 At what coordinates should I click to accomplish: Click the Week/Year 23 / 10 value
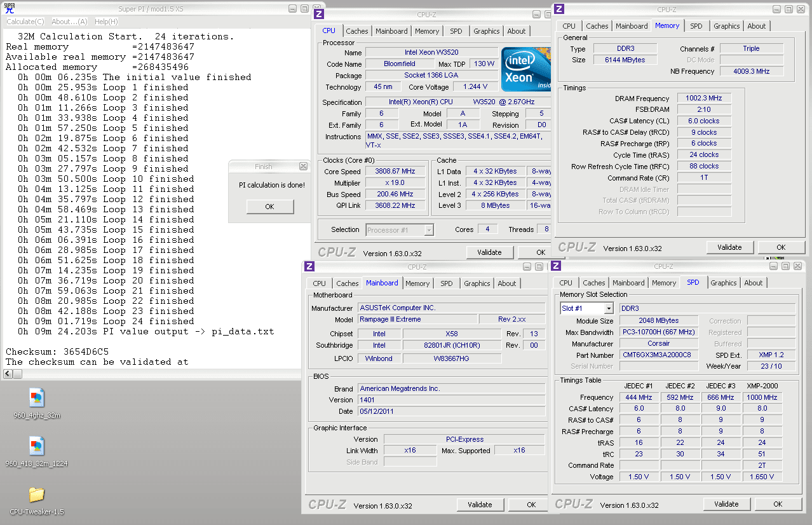771,366
